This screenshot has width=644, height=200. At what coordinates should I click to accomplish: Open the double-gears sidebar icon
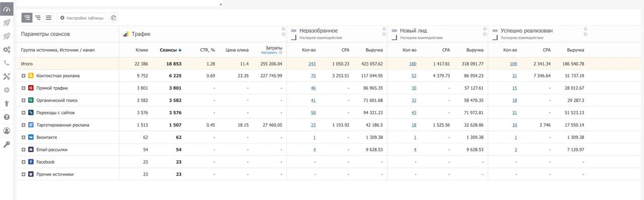pyautogui.click(x=7, y=49)
